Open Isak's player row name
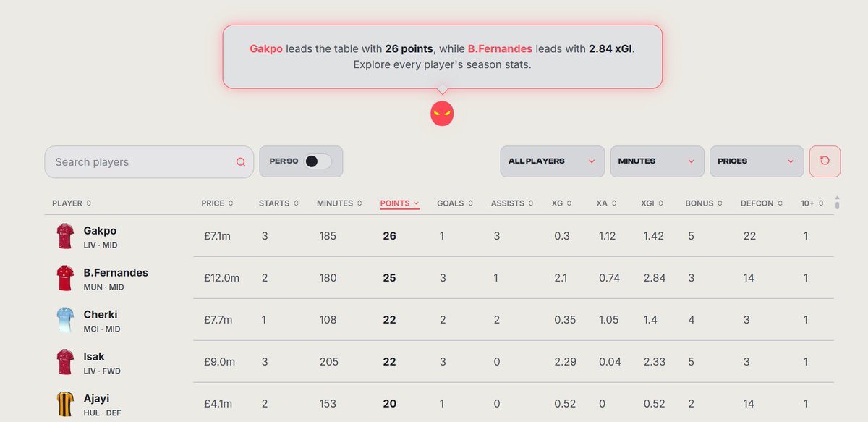The image size is (868, 422). [x=94, y=357]
